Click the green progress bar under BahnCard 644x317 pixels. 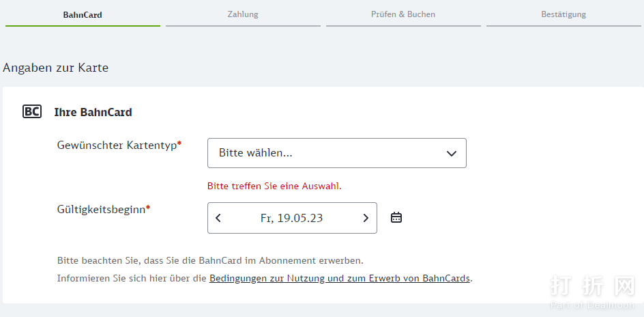pos(83,25)
